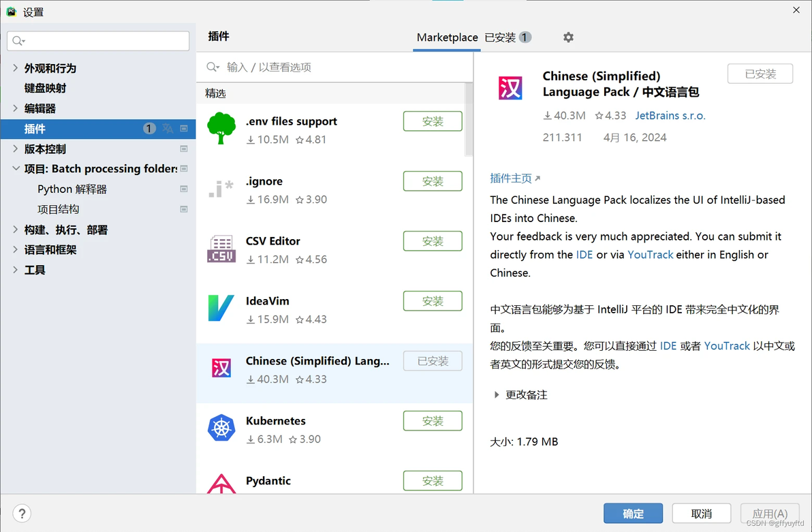Click the Chinese Language Pack list icon
This screenshot has width=812, height=532.
pos(221,368)
